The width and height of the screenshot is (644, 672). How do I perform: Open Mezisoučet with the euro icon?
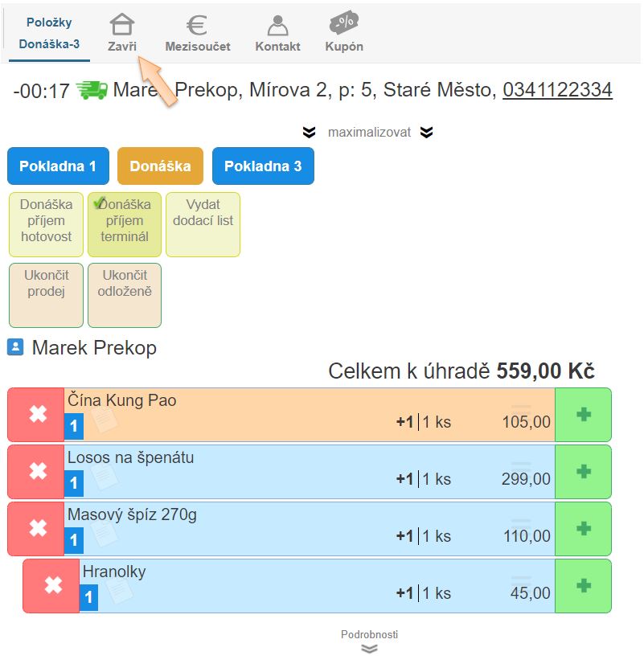point(197,25)
